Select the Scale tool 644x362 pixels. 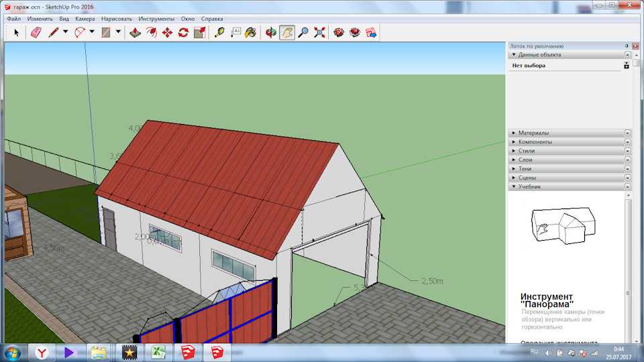(200, 32)
